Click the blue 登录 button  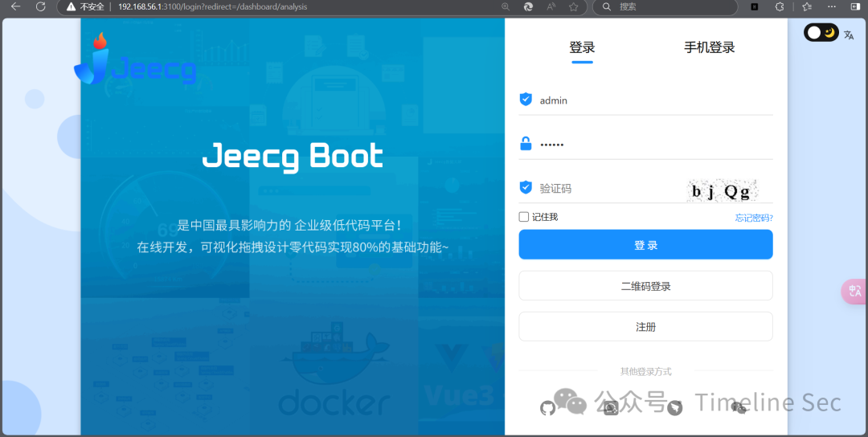(645, 244)
